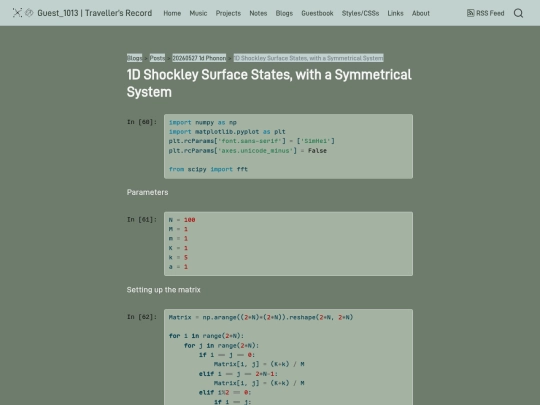The height and width of the screenshot is (405, 540).
Task: Click the 'Parameters' paragraph text
Action: pos(147,192)
